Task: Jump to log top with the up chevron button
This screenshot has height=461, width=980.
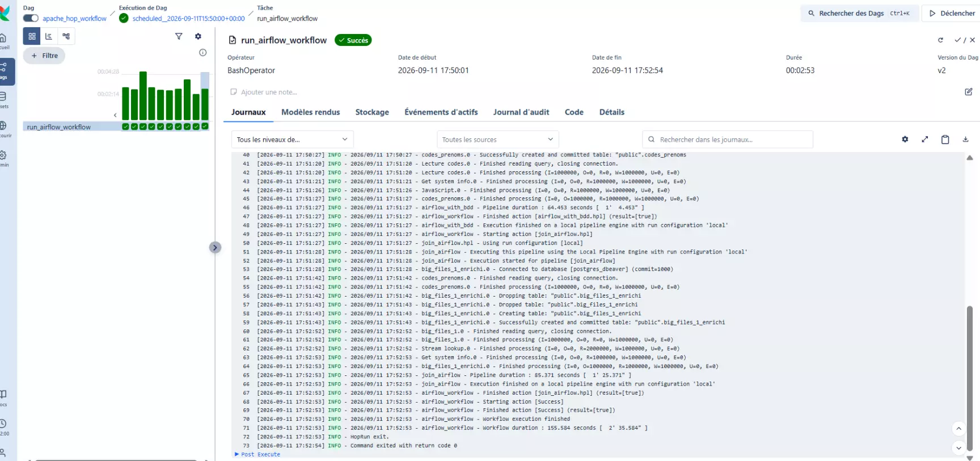Action: coord(958,429)
